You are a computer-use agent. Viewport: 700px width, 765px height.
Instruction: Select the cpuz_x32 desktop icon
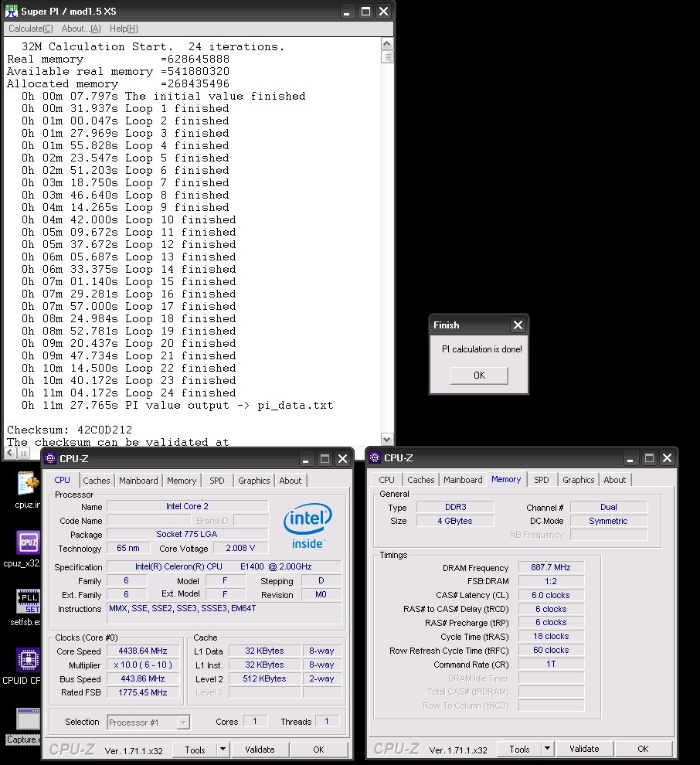point(28,542)
